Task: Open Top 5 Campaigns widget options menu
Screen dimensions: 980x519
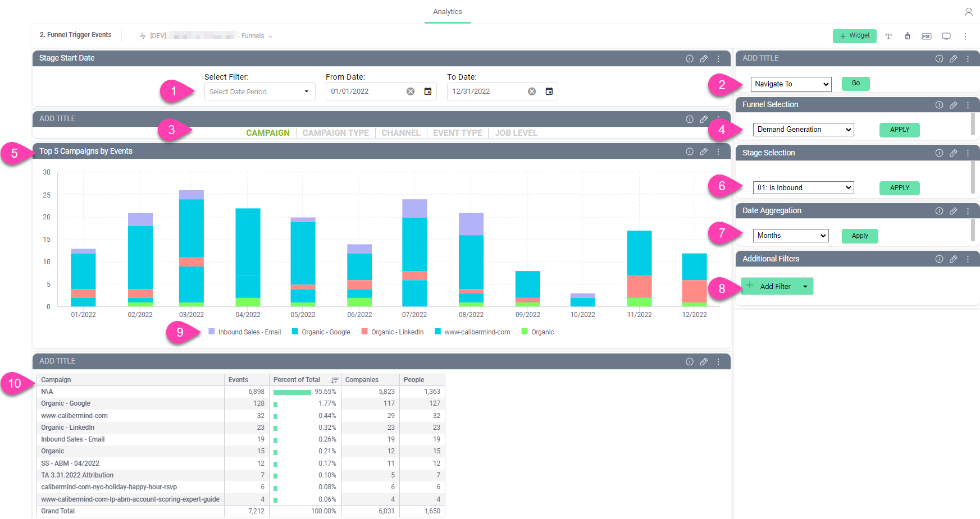Action: coord(718,151)
